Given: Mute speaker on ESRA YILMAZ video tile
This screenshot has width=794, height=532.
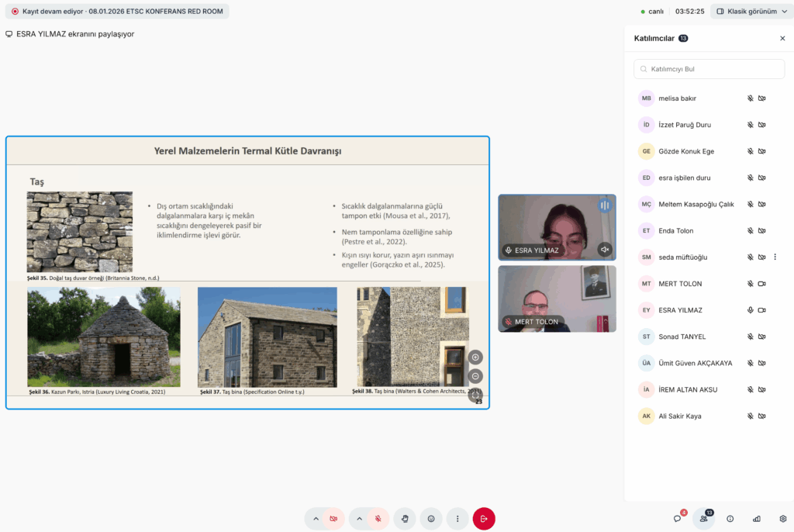Looking at the screenshot, I should (x=605, y=250).
